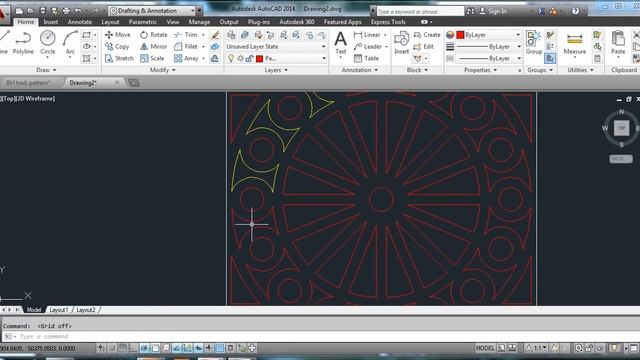Switch to the Layout1 tab
The height and width of the screenshot is (360, 640).
point(59,310)
